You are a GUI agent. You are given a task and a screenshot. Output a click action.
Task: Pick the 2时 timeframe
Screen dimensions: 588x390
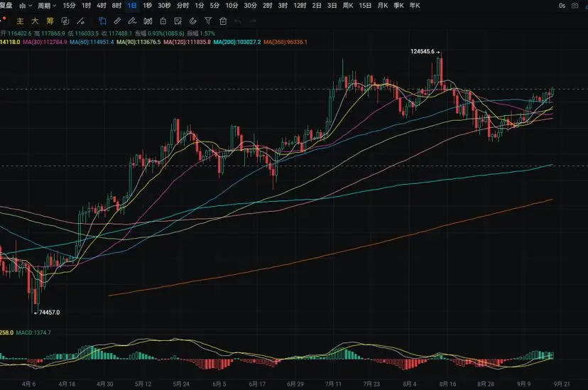(x=268, y=6)
